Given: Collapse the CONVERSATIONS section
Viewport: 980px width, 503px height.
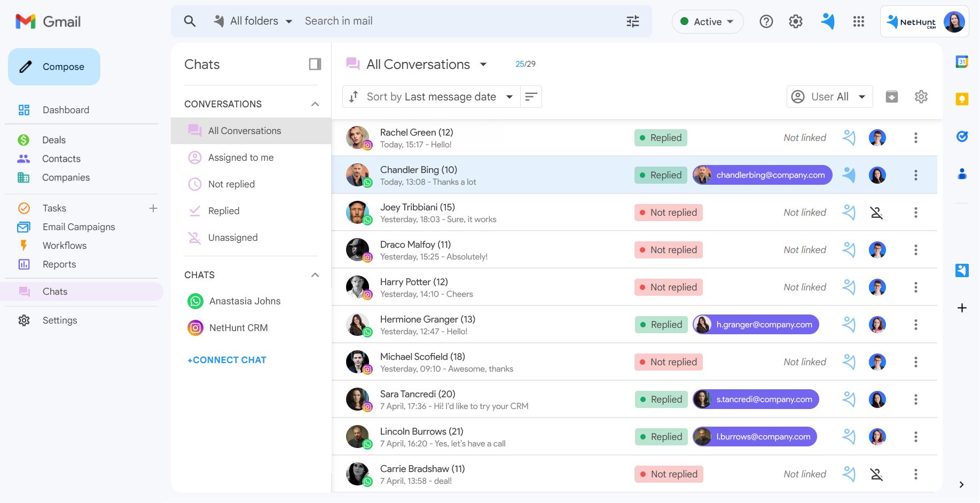Looking at the screenshot, I should tap(315, 104).
